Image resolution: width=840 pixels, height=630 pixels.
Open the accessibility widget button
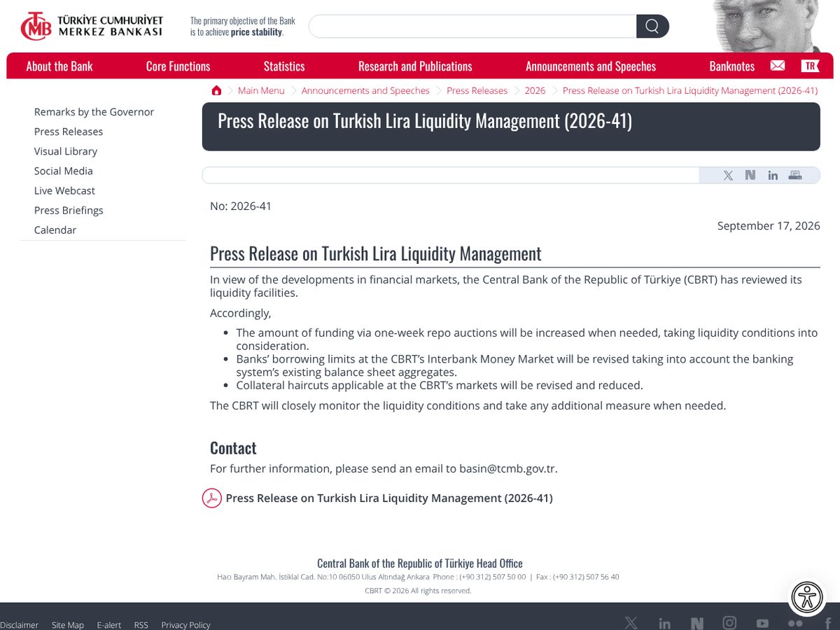[x=807, y=598]
